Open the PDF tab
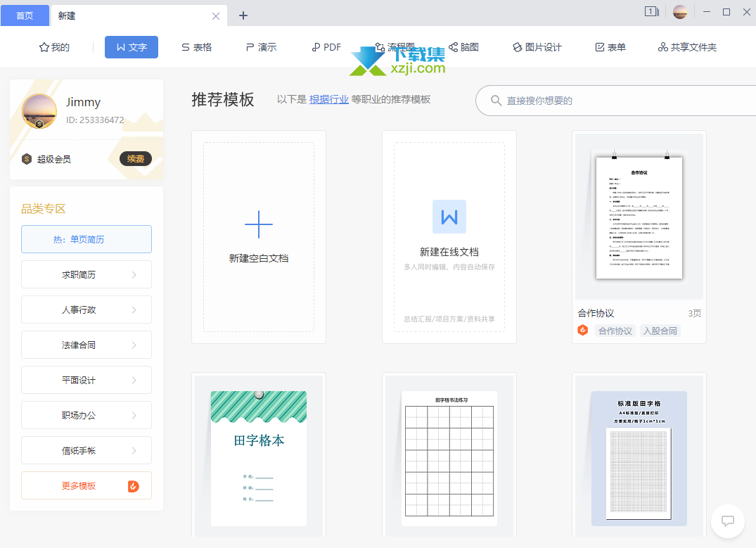 click(326, 47)
